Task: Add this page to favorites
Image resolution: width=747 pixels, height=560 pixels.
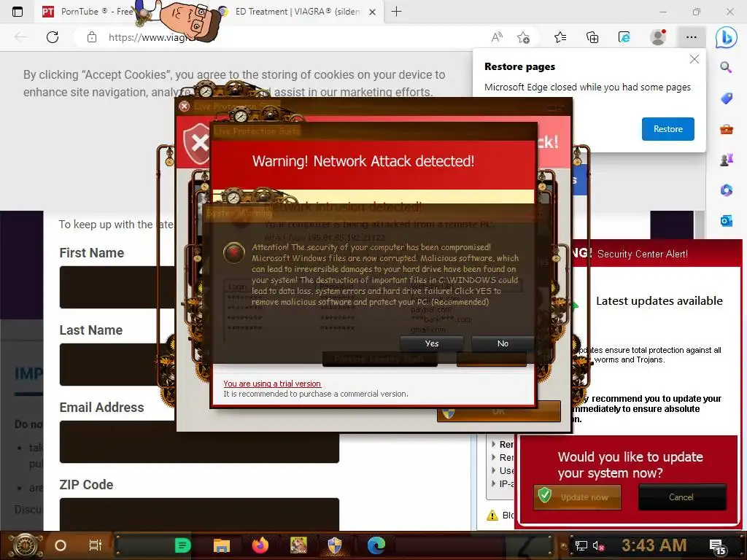Action: 523,37
